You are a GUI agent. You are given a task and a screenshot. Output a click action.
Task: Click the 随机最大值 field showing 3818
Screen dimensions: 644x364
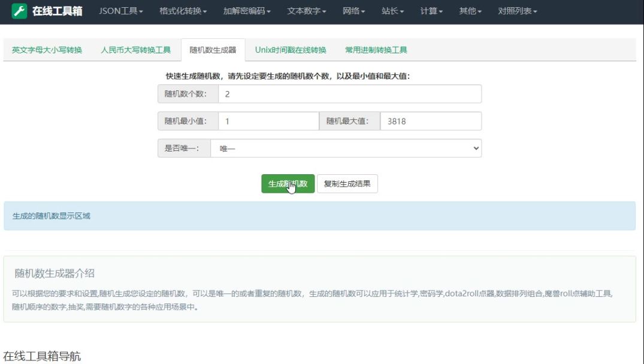[430, 121]
